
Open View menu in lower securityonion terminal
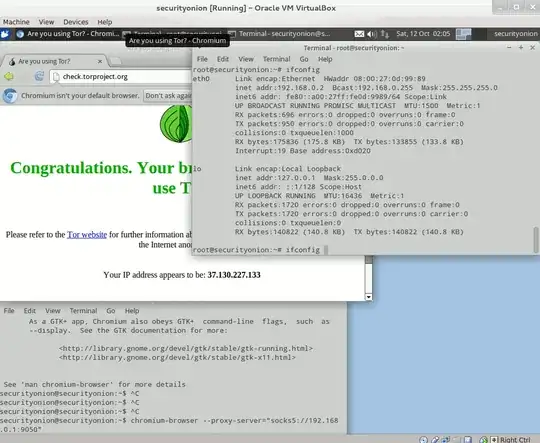tap(53, 311)
